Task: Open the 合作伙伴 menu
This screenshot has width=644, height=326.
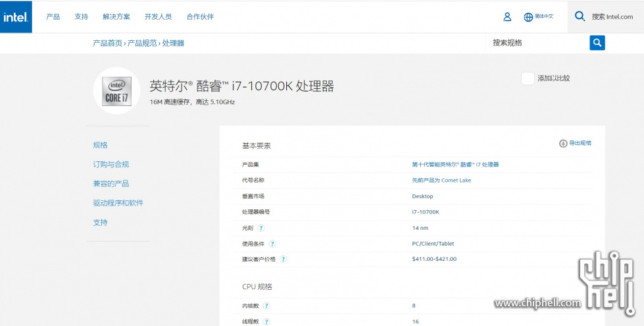Action: 200,17
